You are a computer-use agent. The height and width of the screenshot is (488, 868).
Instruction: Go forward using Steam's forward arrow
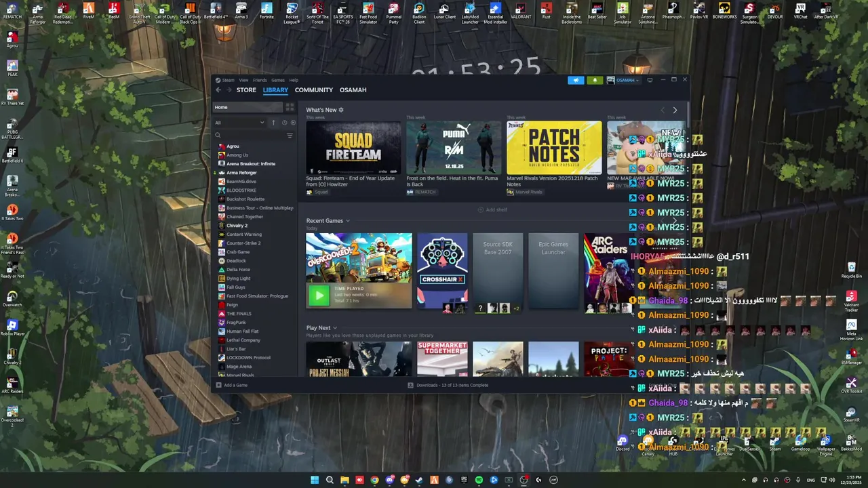[229, 90]
